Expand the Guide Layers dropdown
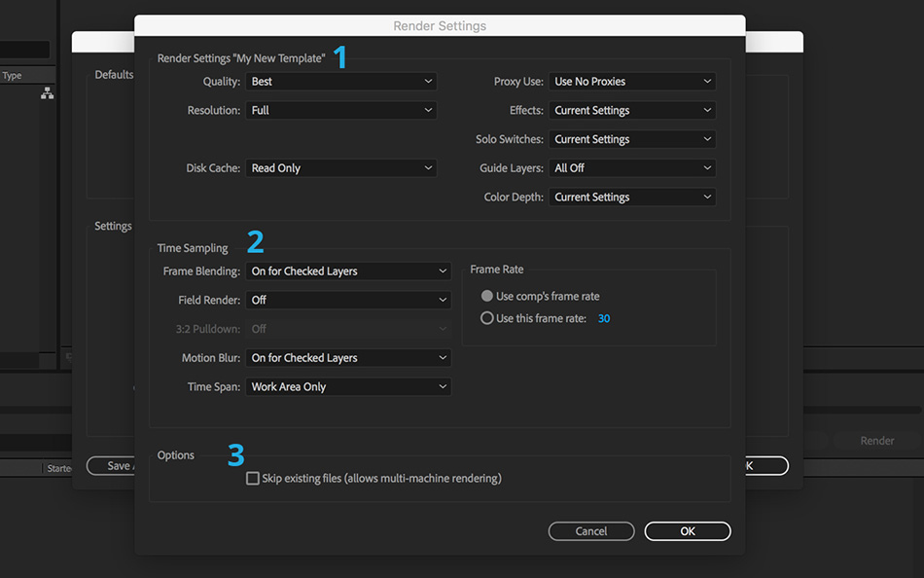924x578 pixels. coord(632,168)
